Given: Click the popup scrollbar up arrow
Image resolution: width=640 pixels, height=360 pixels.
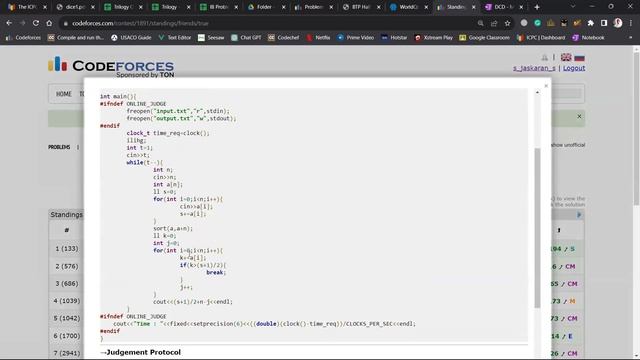Looking at the screenshot, I should (537, 93).
